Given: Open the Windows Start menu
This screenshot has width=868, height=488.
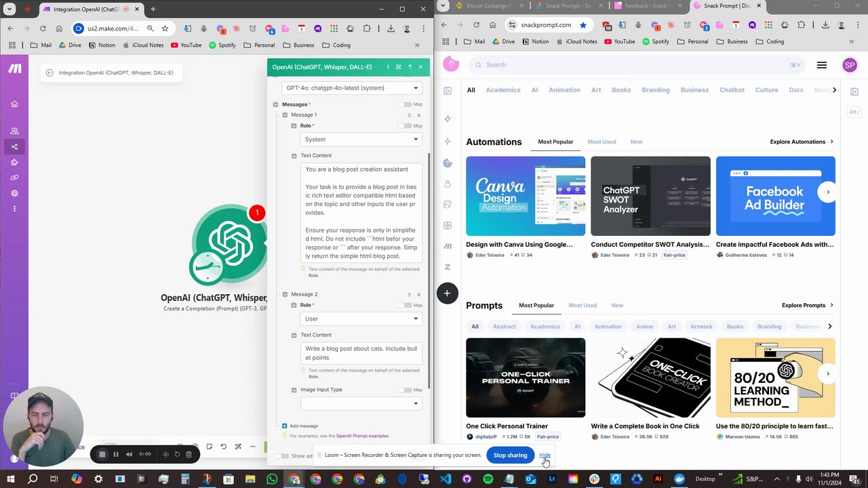Looking at the screenshot, I should [x=11, y=479].
